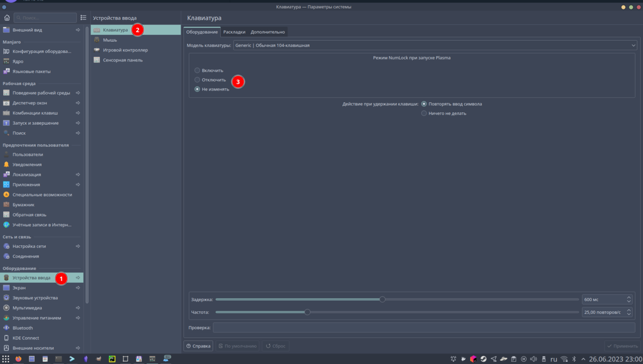Image resolution: width=643 pixels, height=364 pixels.
Task: Open the clipboard tray icon
Action: [513, 359]
